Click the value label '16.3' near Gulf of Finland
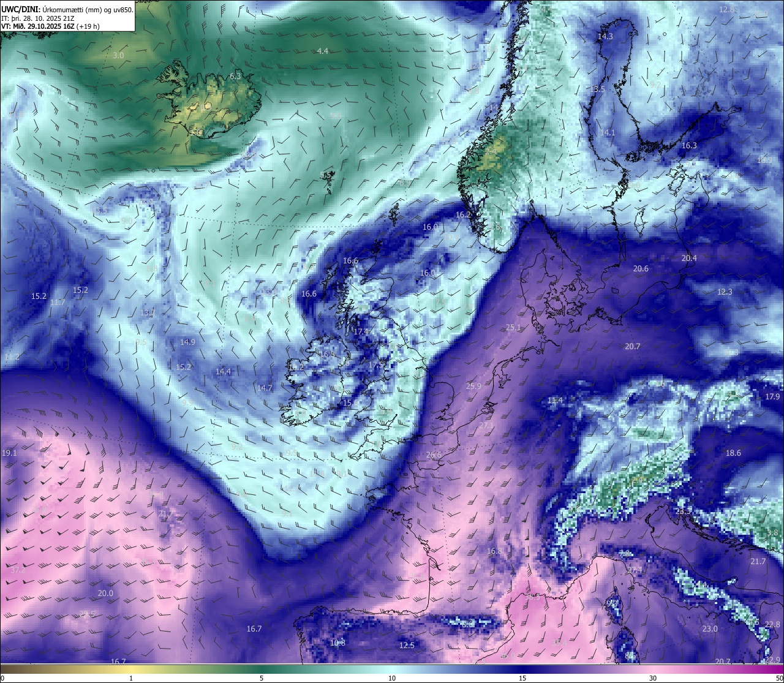 pyautogui.click(x=689, y=146)
